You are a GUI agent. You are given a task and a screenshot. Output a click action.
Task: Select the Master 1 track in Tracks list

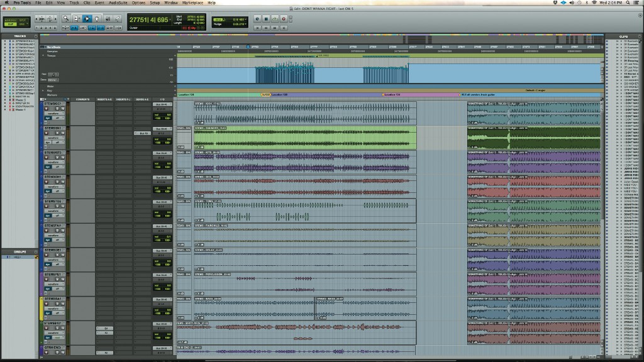20,110
